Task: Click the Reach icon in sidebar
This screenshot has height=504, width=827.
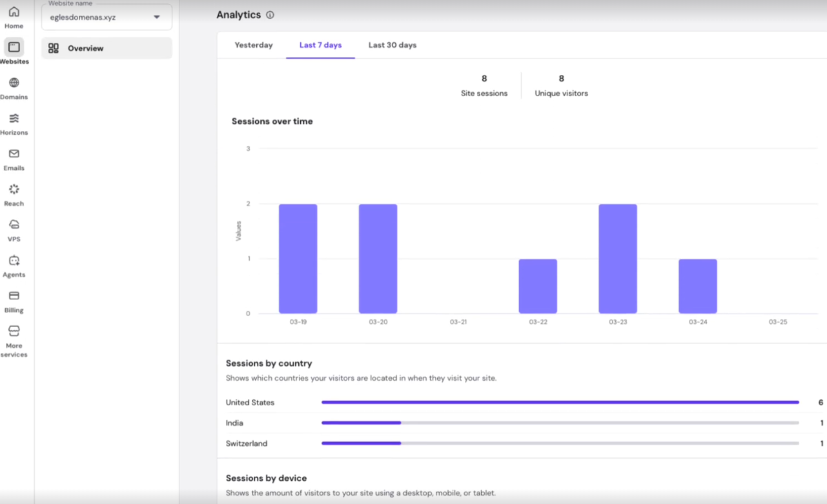Action: tap(14, 189)
